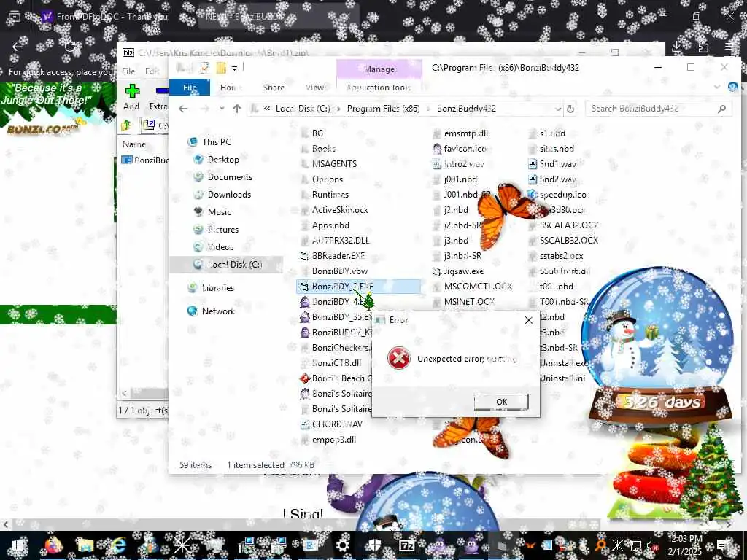Switch to the Share ribbon tab
Viewport: 747px width, 560px height.
[274, 87]
